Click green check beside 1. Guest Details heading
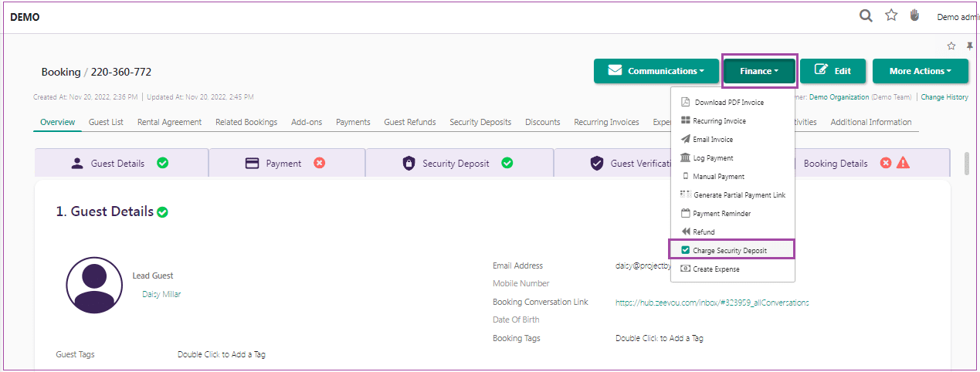The width and height of the screenshot is (980, 372). (162, 212)
